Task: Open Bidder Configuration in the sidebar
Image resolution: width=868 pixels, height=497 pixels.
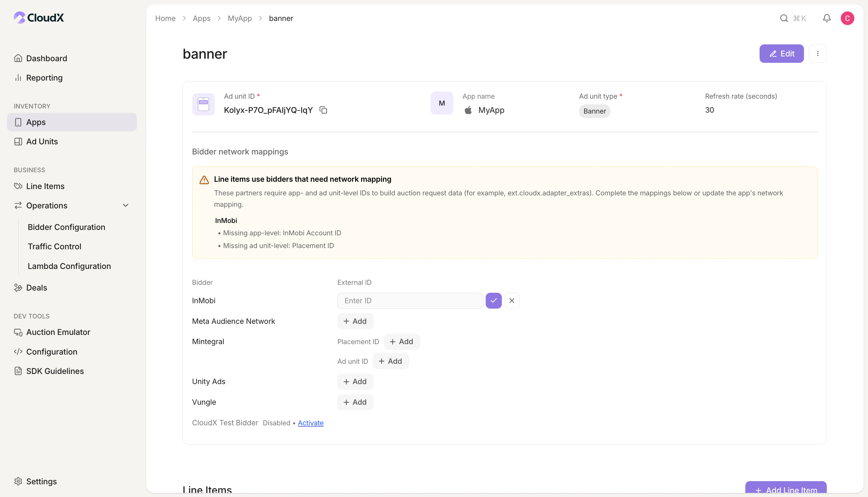Action: (66, 227)
